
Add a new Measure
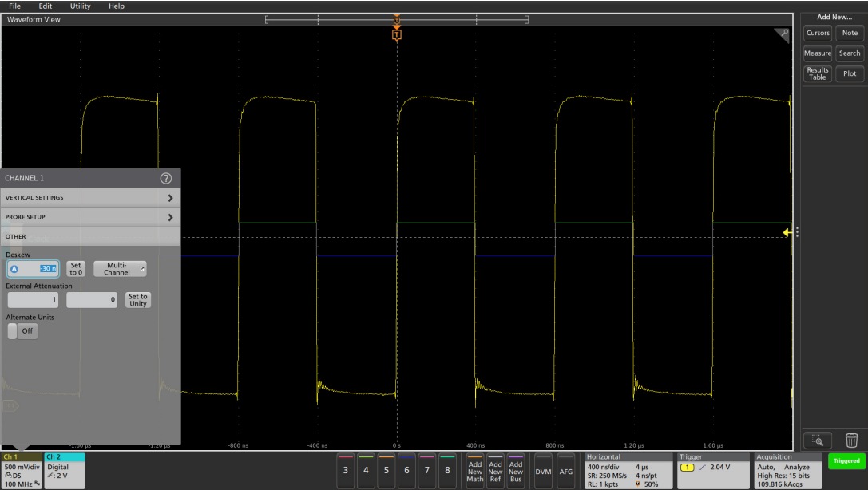click(818, 53)
